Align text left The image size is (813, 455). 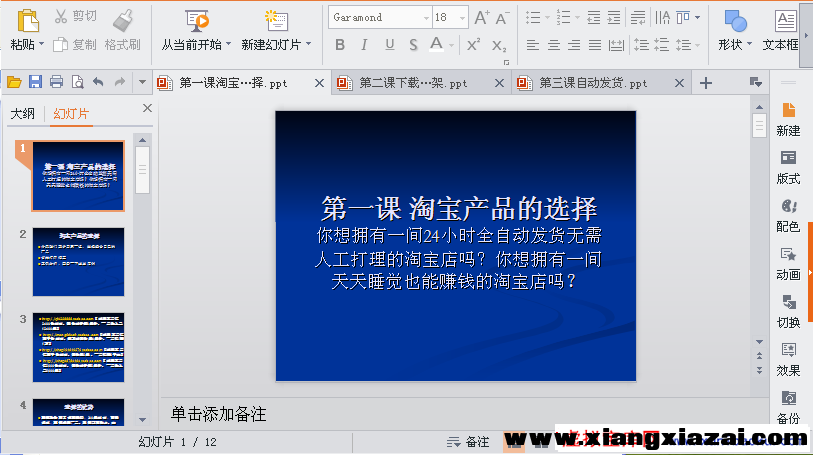click(532, 46)
